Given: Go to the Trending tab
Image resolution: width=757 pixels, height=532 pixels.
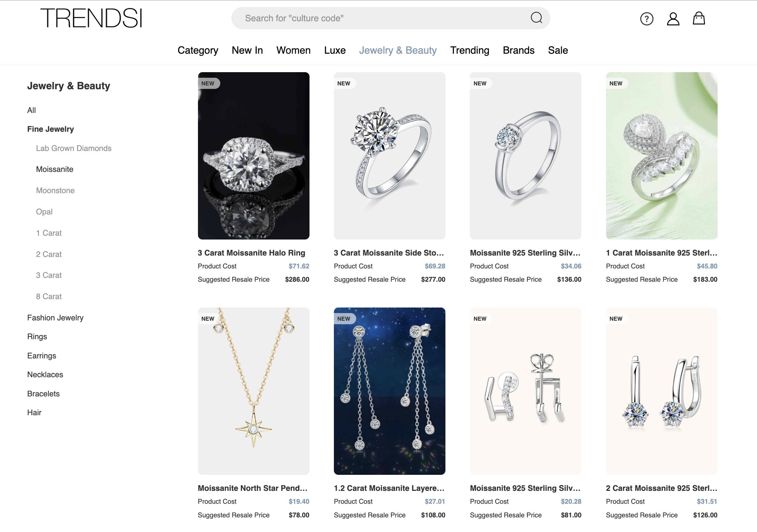Looking at the screenshot, I should coord(469,50).
